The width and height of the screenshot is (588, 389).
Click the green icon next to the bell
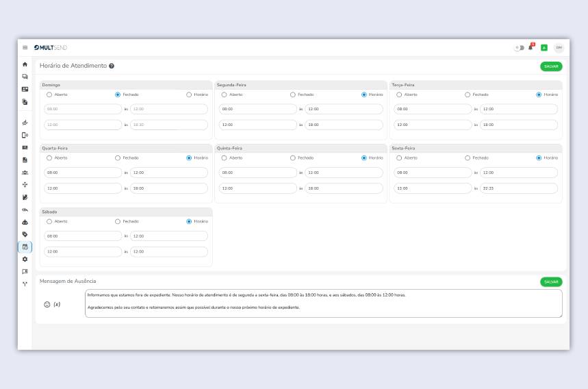pyautogui.click(x=544, y=47)
